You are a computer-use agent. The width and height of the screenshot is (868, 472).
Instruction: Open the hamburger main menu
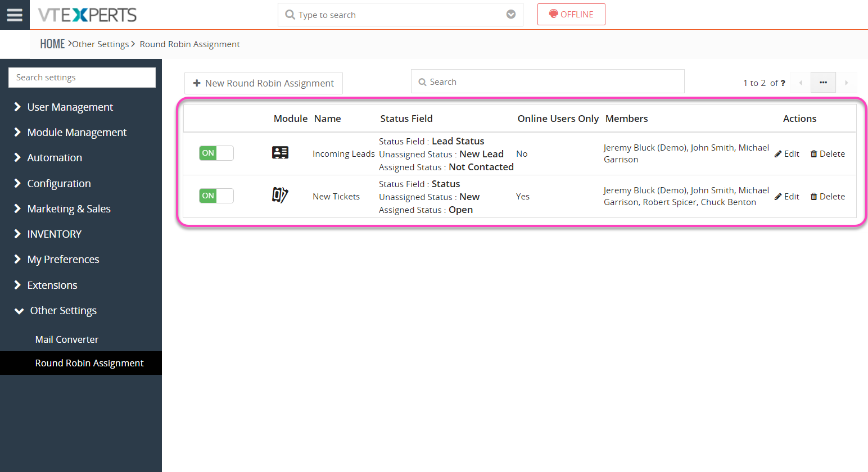15,15
